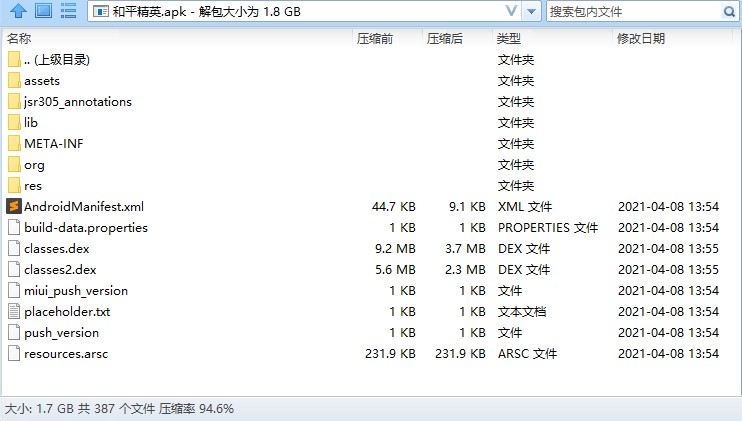Viewport: 742px width, 421px height.
Task: Sort by 修改日期 column header
Action: [x=641, y=39]
